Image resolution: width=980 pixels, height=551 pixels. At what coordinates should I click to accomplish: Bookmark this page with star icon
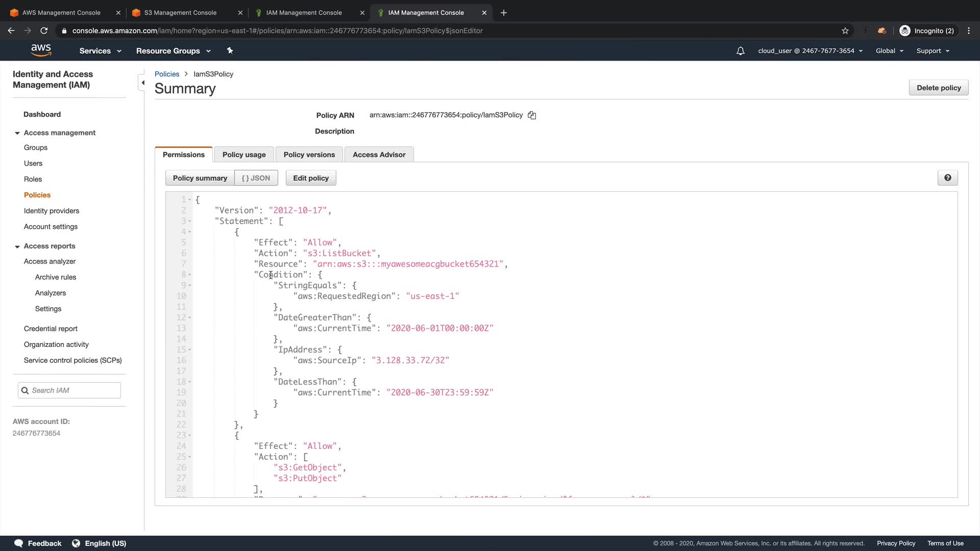[845, 31]
